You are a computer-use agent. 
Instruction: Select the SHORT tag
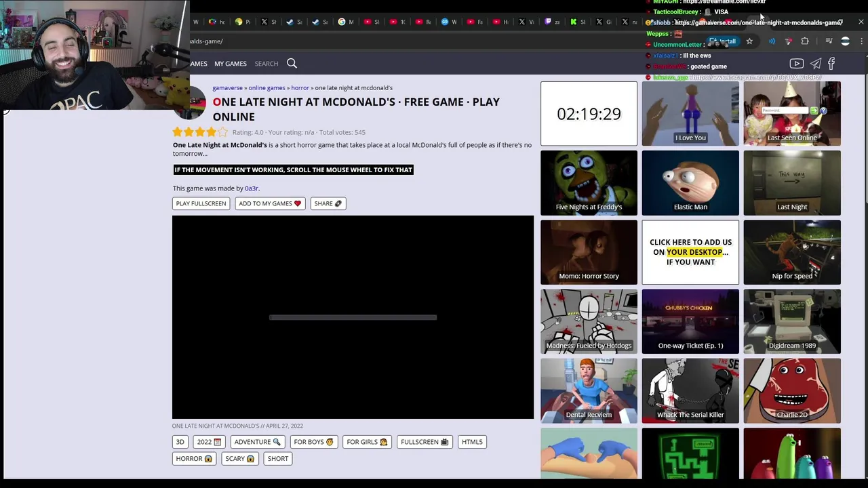pos(278,459)
